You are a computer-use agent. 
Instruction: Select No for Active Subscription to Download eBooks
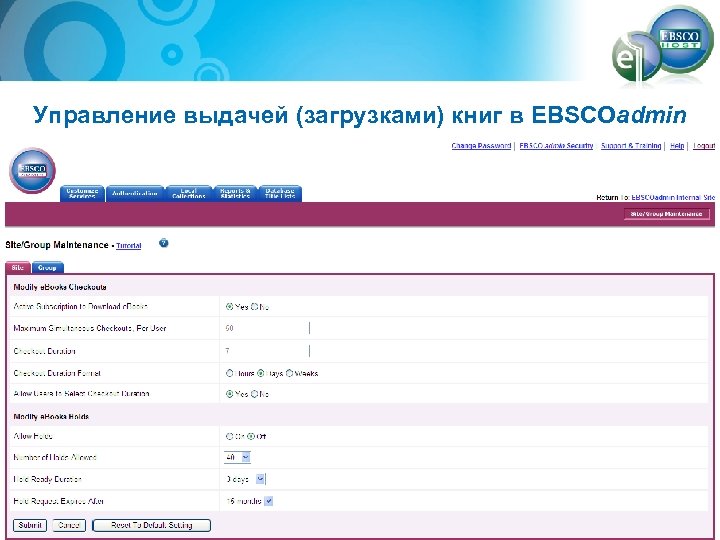click(x=254, y=306)
